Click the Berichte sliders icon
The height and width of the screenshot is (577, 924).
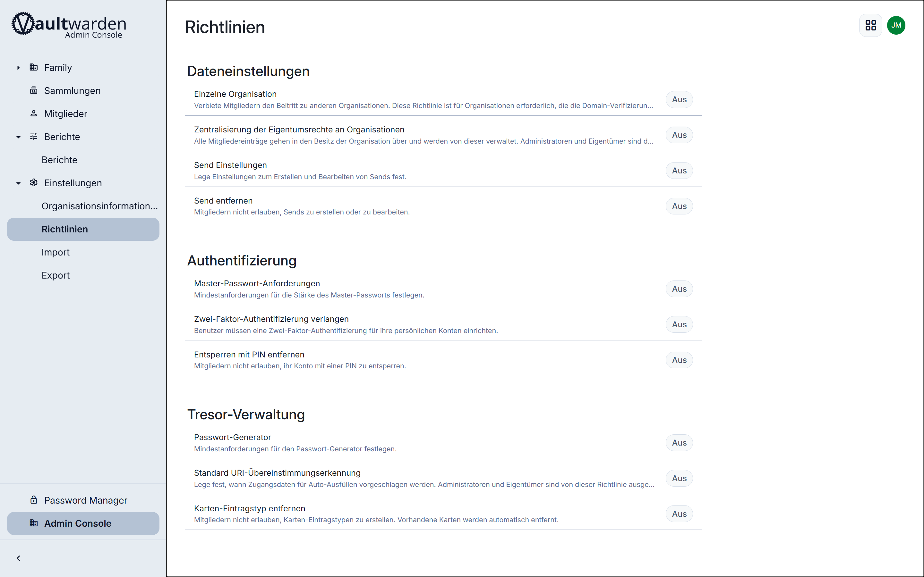[x=34, y=137]
